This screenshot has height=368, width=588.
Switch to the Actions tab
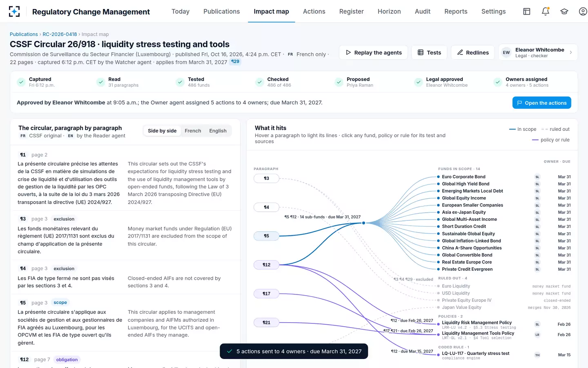[x=314, y=11]
